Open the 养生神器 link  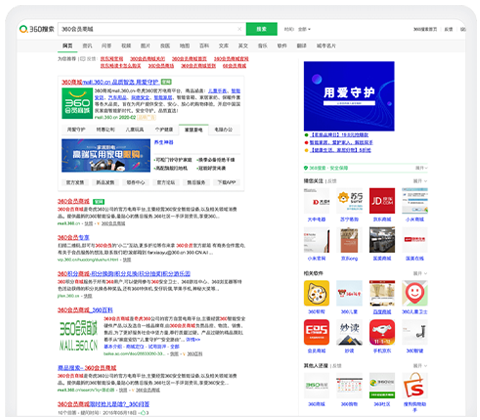click(163, 142)
